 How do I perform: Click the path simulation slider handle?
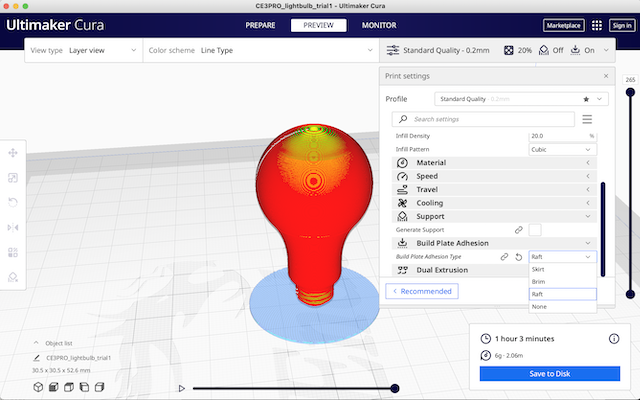[x=394, y=388]
